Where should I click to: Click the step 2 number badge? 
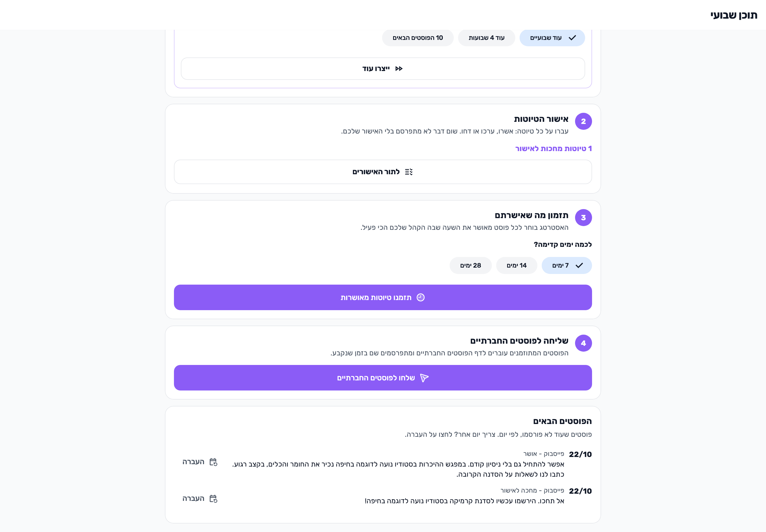tap(583, 121)
